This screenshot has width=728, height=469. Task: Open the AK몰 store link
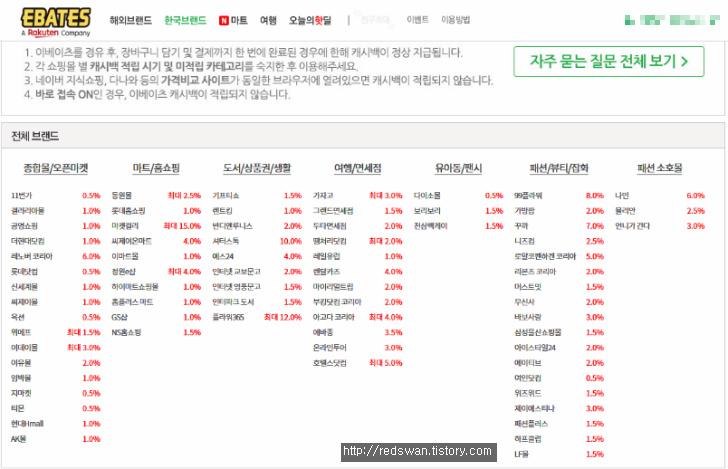point(19,439)
